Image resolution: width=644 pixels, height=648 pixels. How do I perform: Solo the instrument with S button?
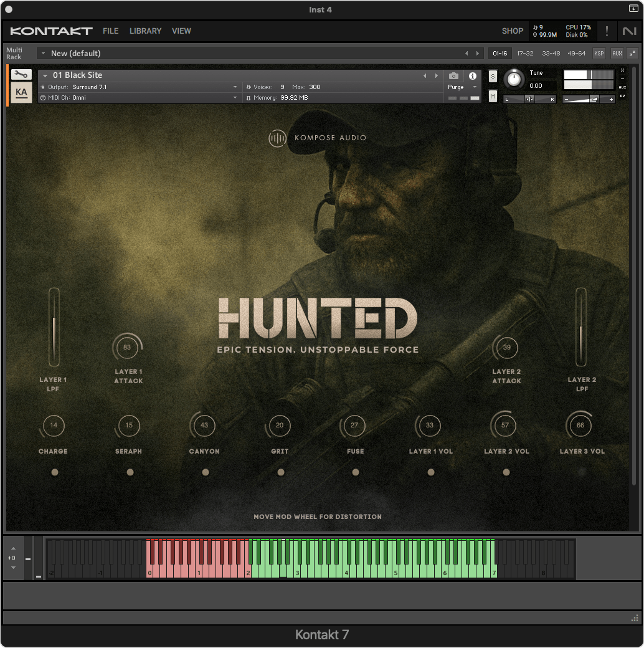click(493, 77)
